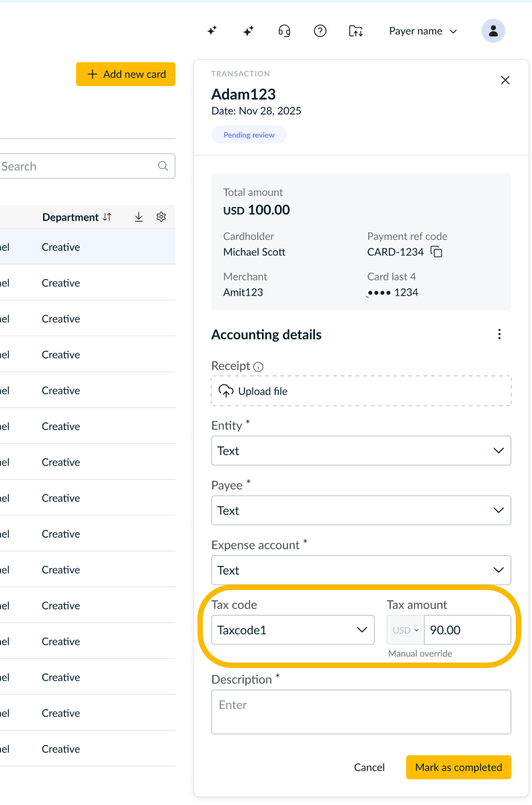Select the Tax code Taxcode1 dropdown
Image resolution: width=532 pixels, height=805 pixels.
point(293,630)
